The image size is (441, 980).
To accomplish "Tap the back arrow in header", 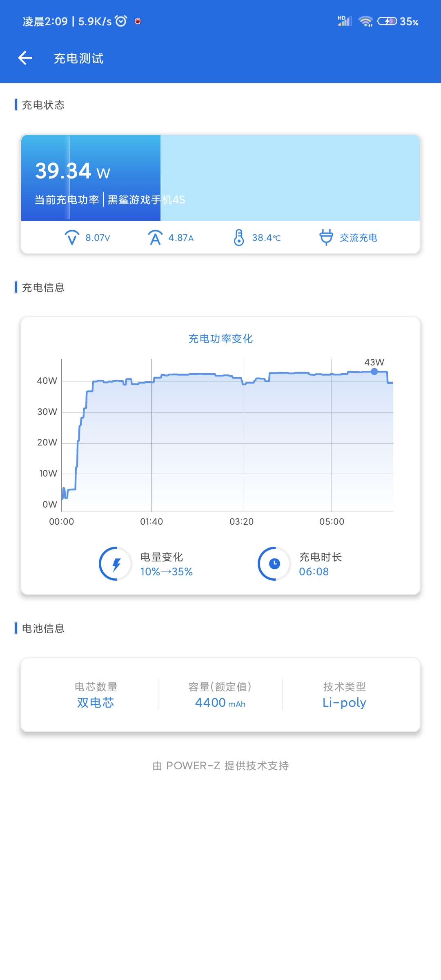I will 25,58.
